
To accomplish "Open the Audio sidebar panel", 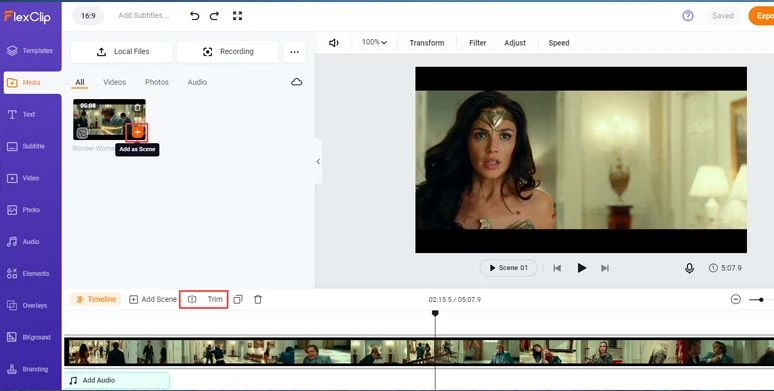I will tap(23, 241).
